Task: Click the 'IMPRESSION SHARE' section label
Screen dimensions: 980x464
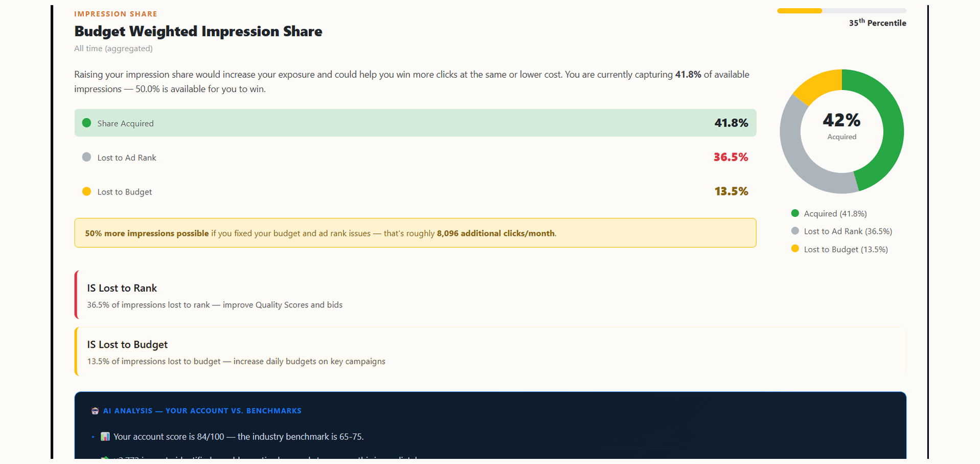Action: point(116,14)
